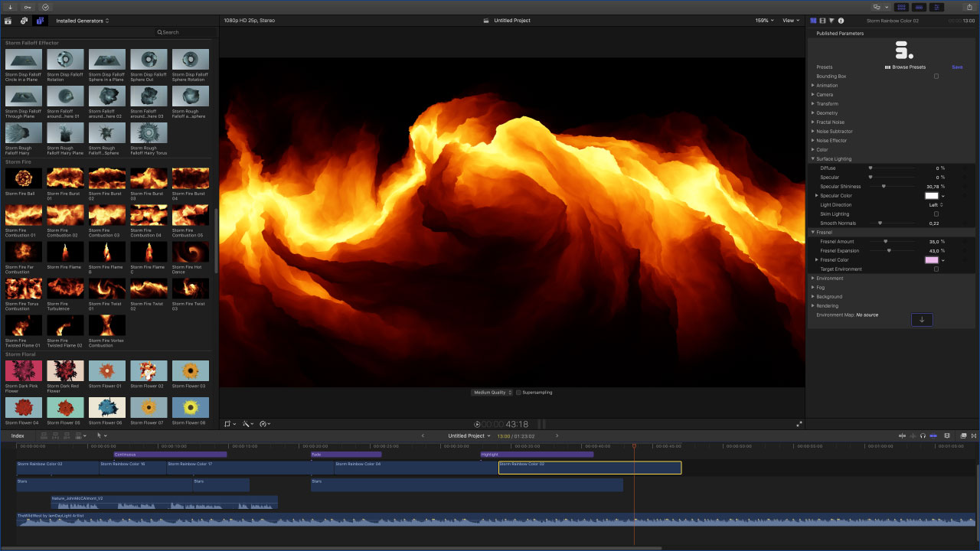
Task: Click the Save presets link
Action: pos(957,67)
